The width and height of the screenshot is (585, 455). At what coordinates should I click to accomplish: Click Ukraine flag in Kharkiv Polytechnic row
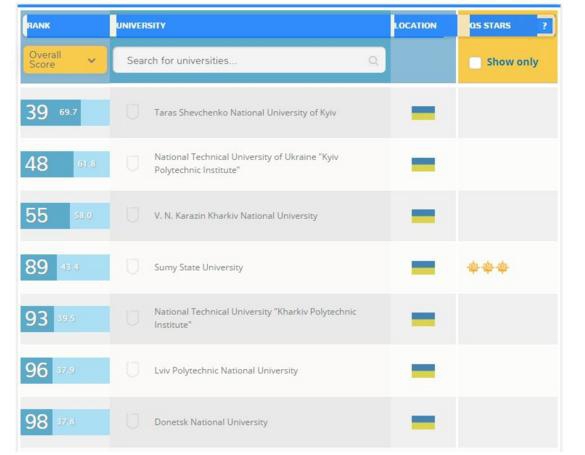(423, 319)
